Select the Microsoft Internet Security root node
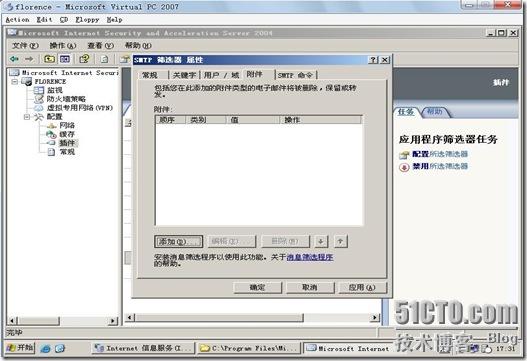The height and width of the screenshot is (361, 527). click(70, 73)
